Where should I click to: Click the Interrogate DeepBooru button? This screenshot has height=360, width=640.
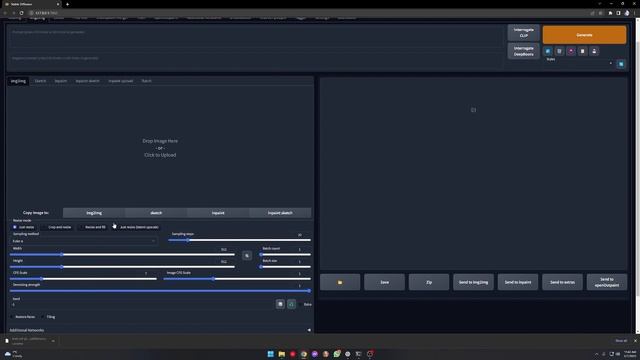[523, 51]
